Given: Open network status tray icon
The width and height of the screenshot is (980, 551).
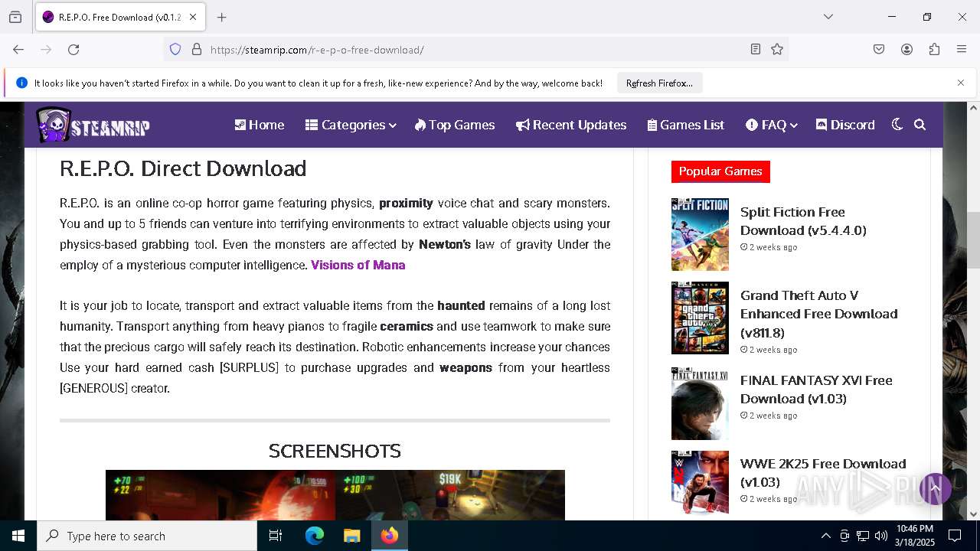Looking at the screenshot, I should [x=863, y=536].
